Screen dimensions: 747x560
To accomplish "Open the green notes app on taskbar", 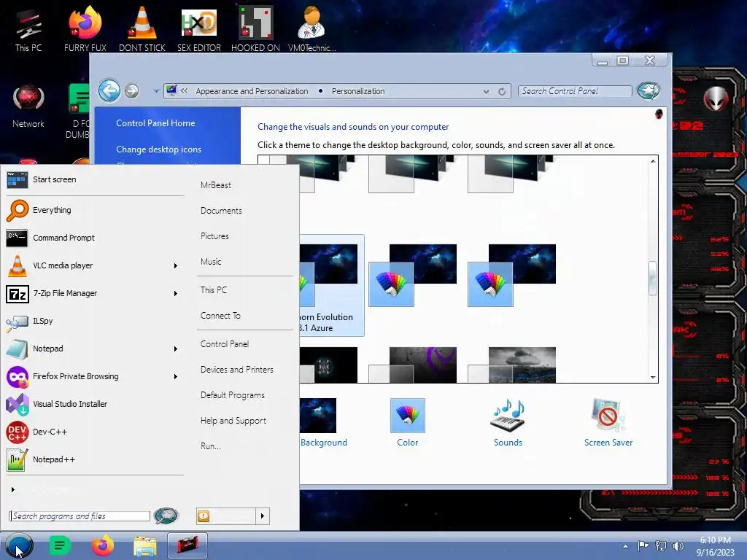I will coord(60,545).
